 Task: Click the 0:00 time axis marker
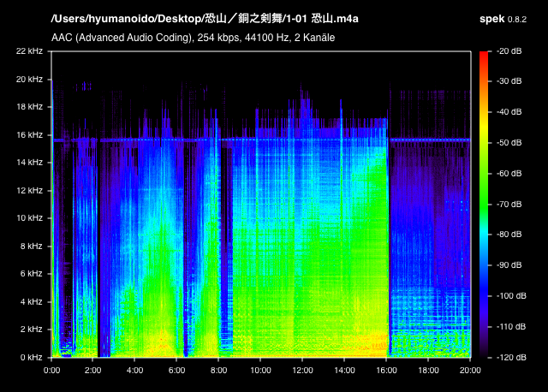click(51, 370)
